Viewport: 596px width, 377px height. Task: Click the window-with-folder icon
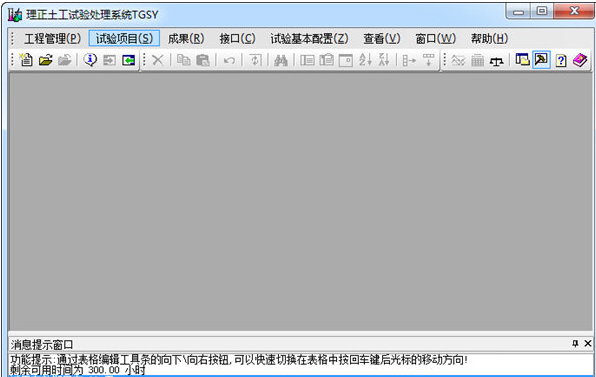522,60
